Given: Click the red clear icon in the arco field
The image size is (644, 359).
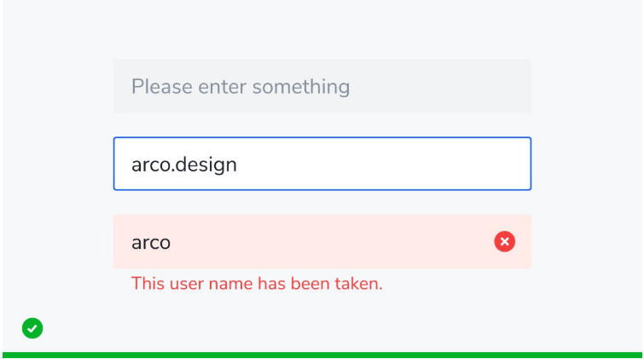Looking at the screenshot, I should tap(504, 242).
